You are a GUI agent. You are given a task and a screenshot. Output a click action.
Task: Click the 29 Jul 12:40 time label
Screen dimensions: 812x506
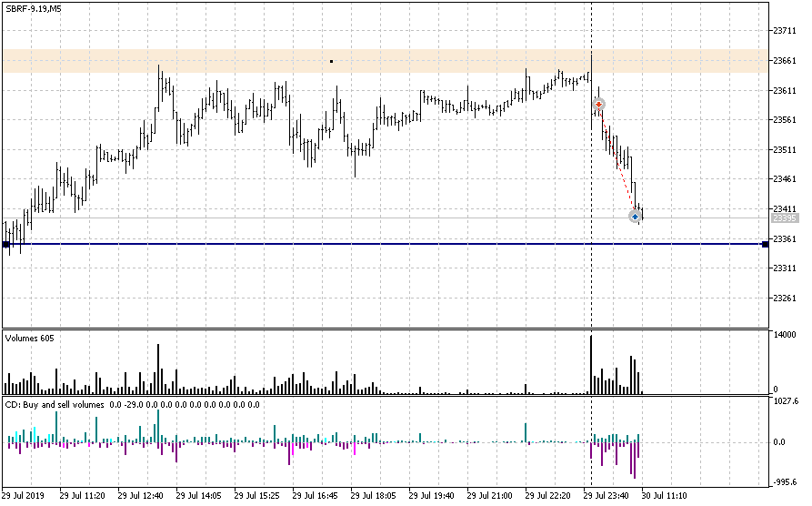(x=141, y=497)
